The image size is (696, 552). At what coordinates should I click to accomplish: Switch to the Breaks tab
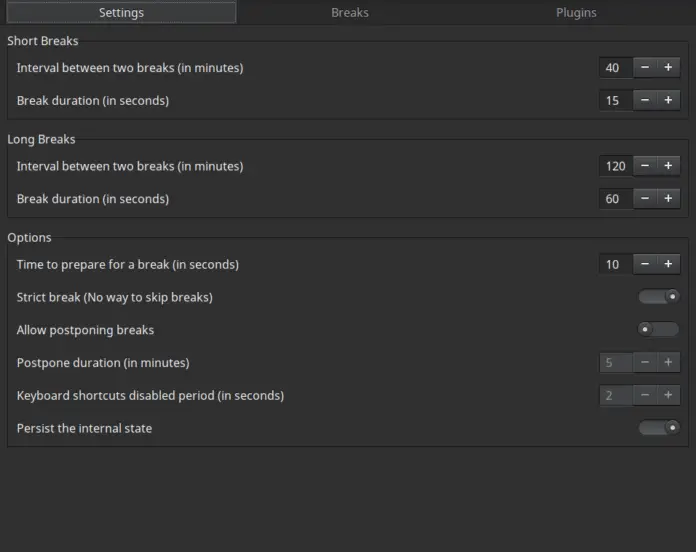click(x=350, y=12)
